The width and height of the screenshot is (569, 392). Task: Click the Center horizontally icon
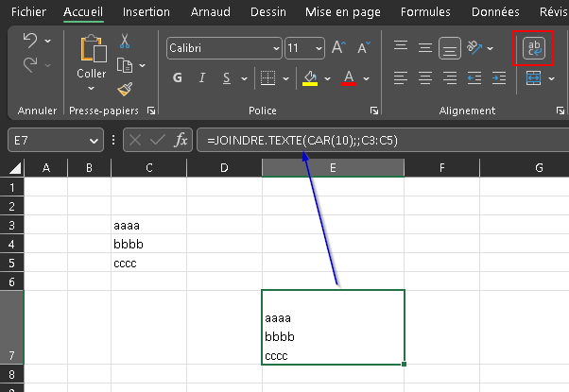(x=425, y=78)
